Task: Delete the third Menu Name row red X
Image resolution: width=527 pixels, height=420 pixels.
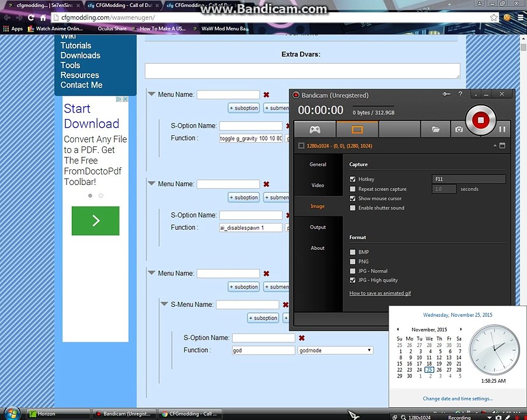Action: [266, 274]
